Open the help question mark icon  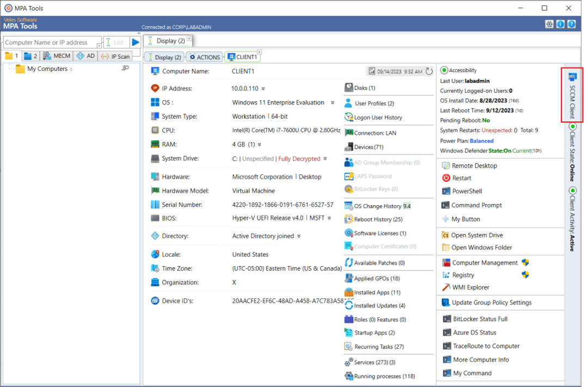tap(572, 24)
